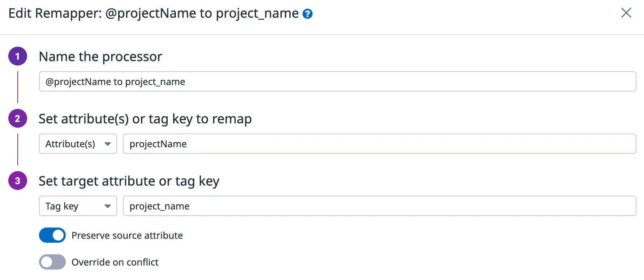Viewport: 644px width, 280px height.
Task: Click the Override on conflict label text
Action: pos(115,262)
